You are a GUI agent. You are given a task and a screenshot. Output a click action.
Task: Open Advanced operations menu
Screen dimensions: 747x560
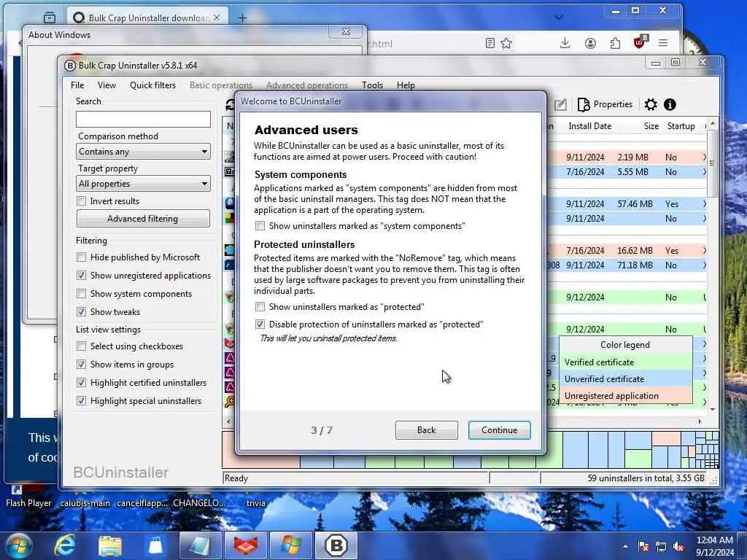[307, 85]
